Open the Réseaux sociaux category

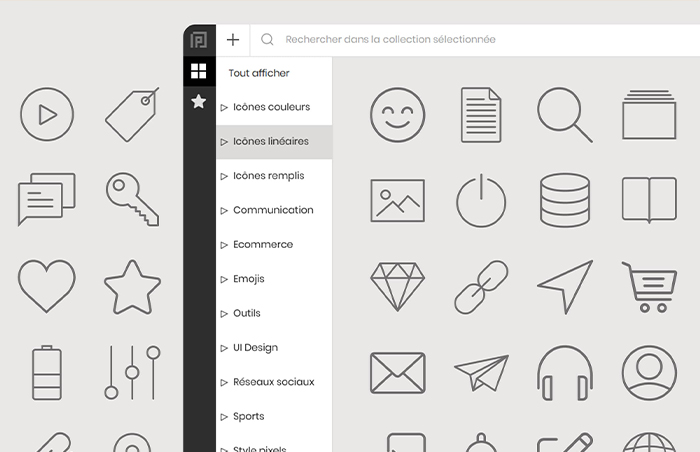(273, 382)
